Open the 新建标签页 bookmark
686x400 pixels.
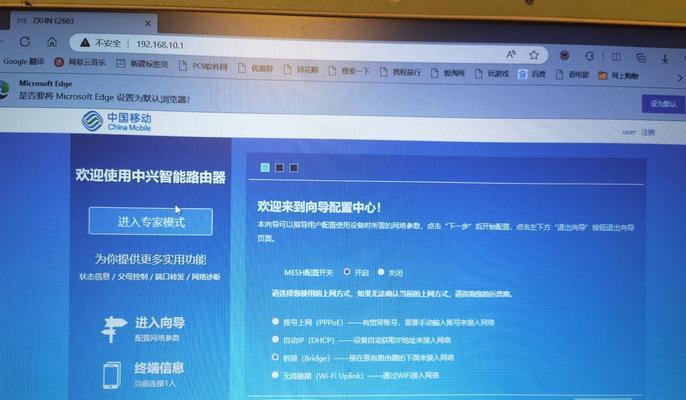(x=142, y=64)
